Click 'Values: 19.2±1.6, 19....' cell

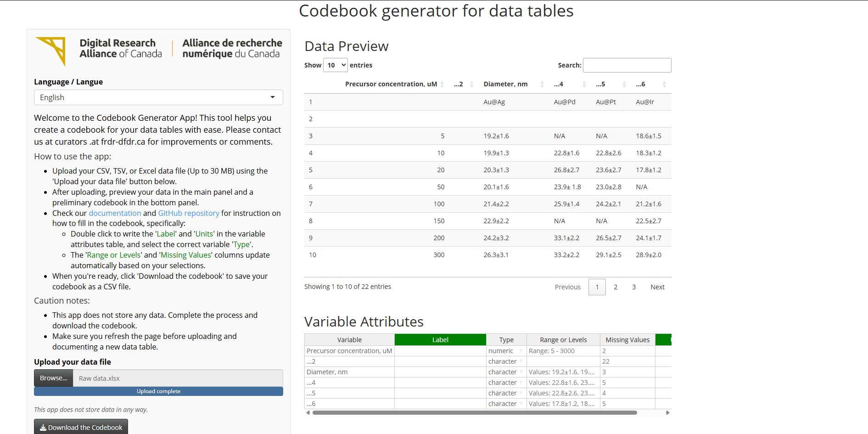tap(563, 372)
